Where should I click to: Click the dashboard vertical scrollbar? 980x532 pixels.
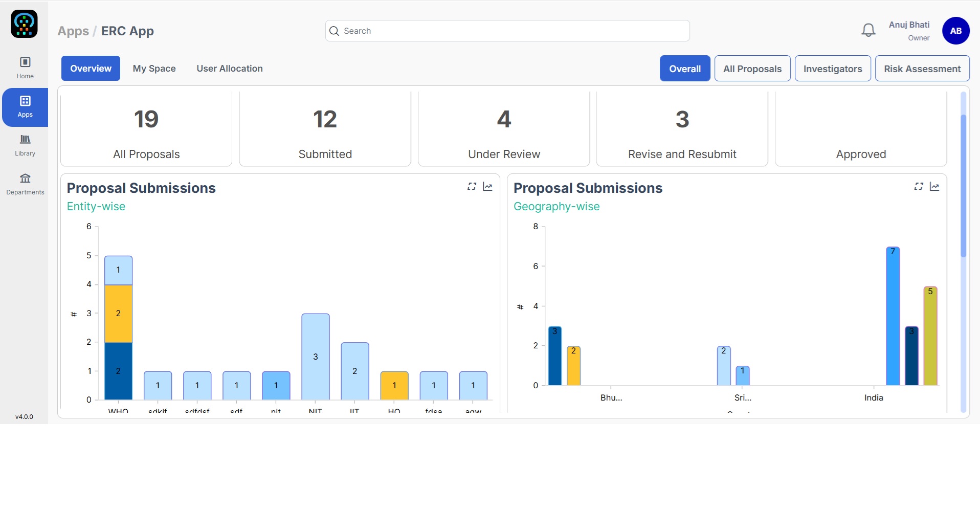click(963, 185)
